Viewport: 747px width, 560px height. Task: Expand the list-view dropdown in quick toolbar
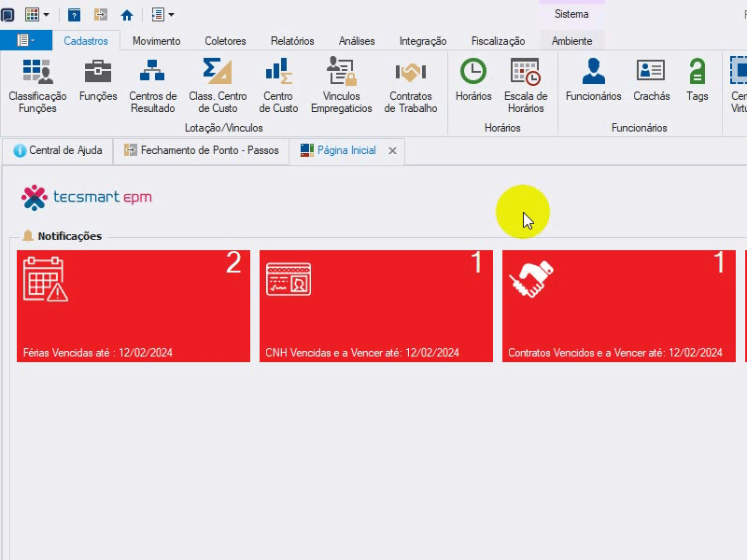pos(171,15)
